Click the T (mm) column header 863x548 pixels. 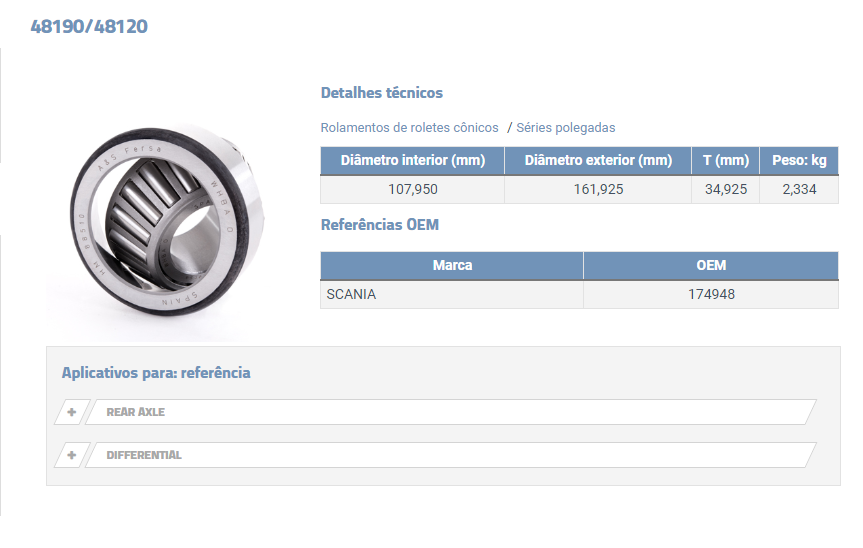[x=725, y=161]
